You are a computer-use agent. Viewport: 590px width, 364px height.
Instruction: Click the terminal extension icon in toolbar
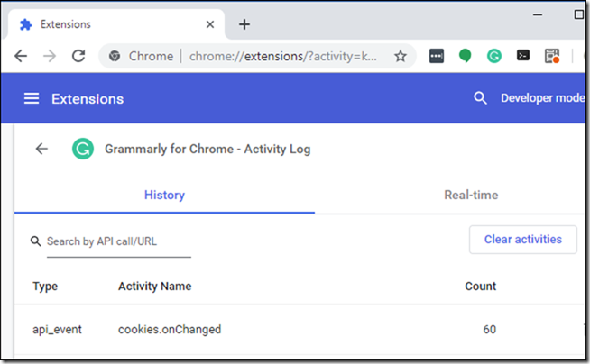523,56
